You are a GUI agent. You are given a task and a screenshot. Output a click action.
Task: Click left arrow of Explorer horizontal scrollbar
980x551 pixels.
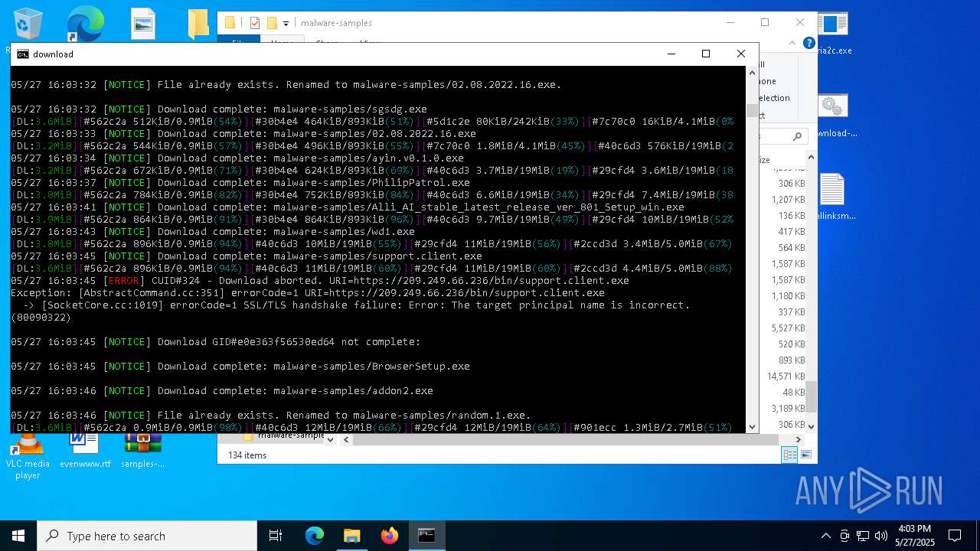346,439
